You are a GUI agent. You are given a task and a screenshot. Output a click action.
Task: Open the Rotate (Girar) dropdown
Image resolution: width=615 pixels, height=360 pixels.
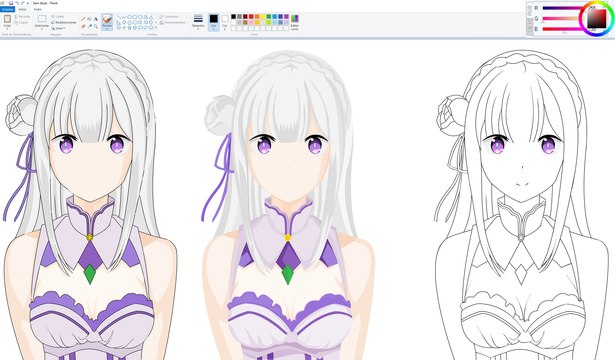click(x=58, y=28)
